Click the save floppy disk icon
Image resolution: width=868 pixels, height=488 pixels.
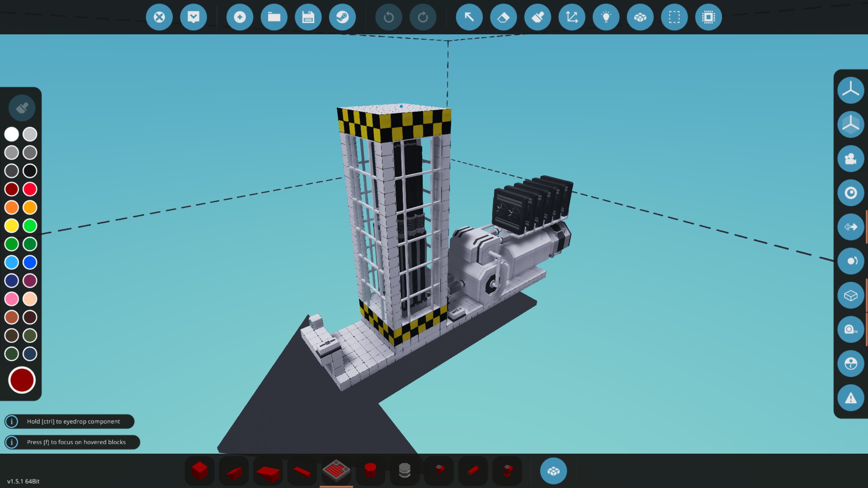point(308,17)
